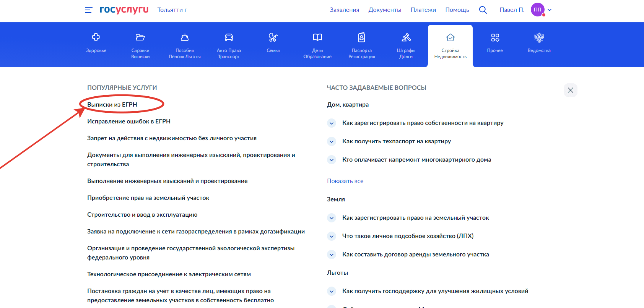
Task: Open Исправление ошибок в ЕГРН
Action: [x=129, y=122]
